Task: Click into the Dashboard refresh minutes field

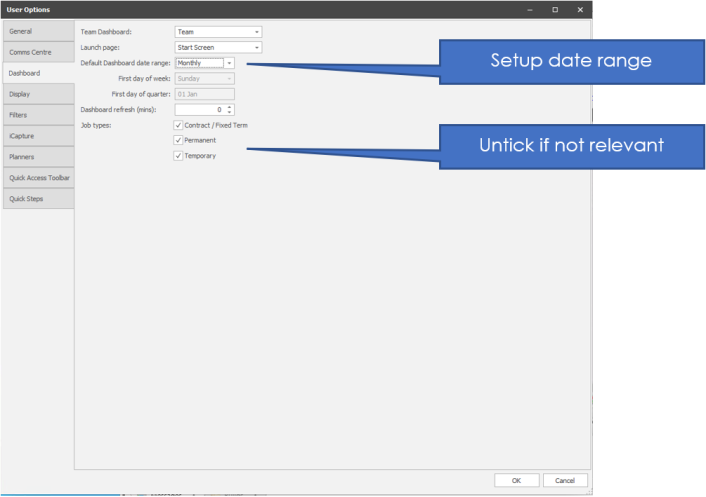Action: (x=198, y=110)
